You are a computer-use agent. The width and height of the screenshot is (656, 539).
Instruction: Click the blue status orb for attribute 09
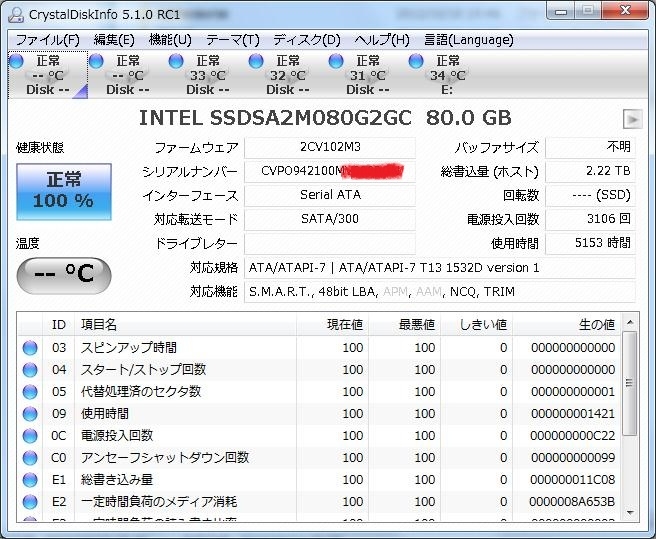[x=30, y=414]
